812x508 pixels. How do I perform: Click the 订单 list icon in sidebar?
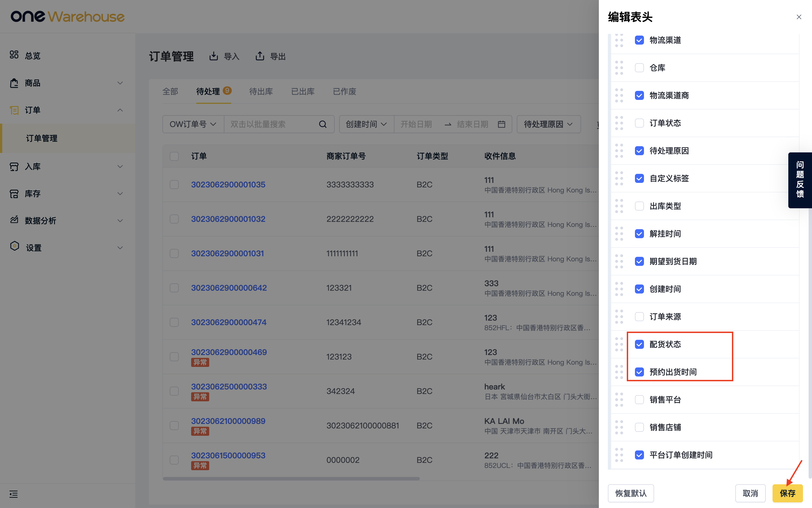pos(14,110)
